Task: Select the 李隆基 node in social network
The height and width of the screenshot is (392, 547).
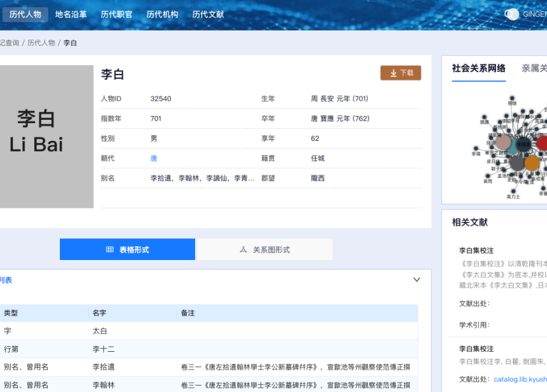Action: (x=524, y=144)
